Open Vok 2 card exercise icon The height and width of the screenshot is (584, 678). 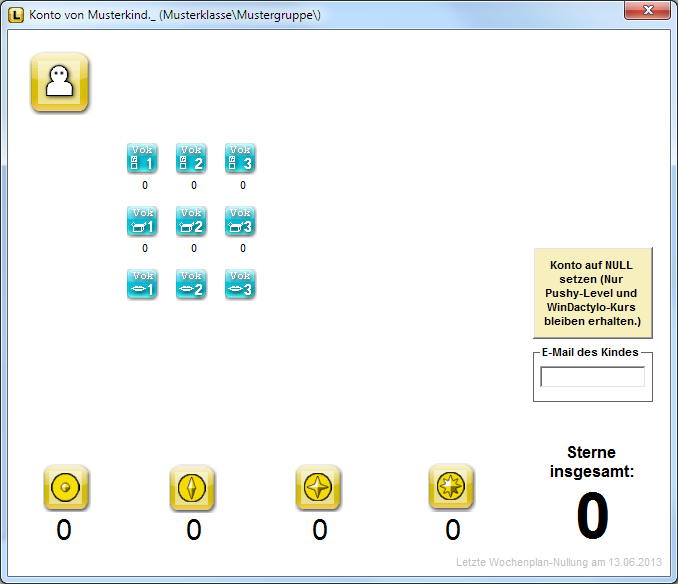[191, 158]
